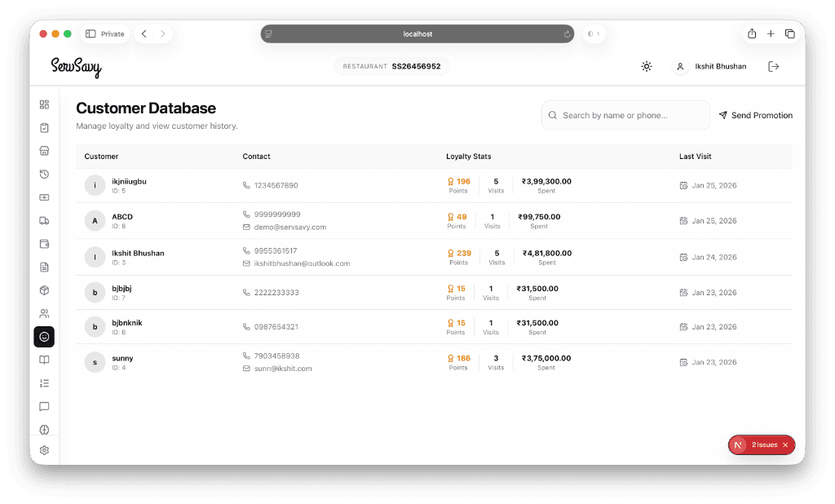Click the inventory box icon in sidebar
835x504 pixels.
click(44, 290)
